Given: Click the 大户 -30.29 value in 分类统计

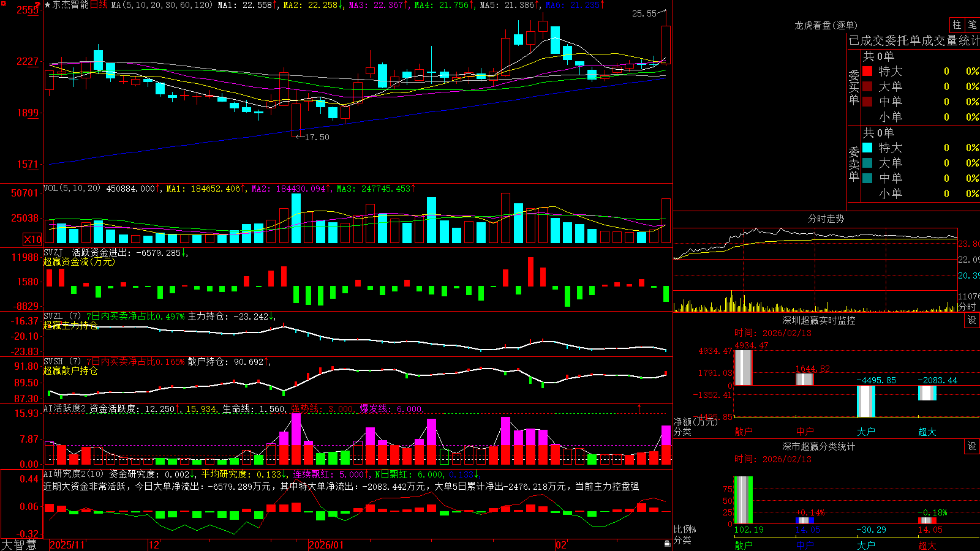Looking at the screenshot, I should [871, 530].
